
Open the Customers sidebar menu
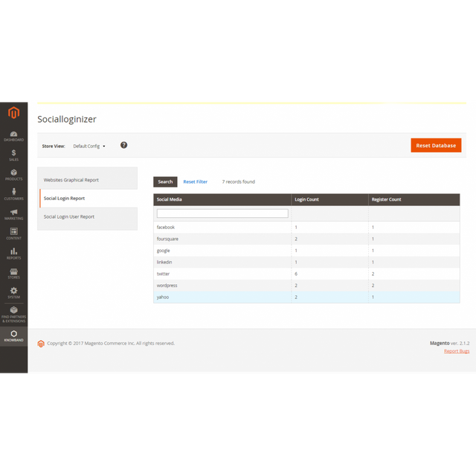13,194
